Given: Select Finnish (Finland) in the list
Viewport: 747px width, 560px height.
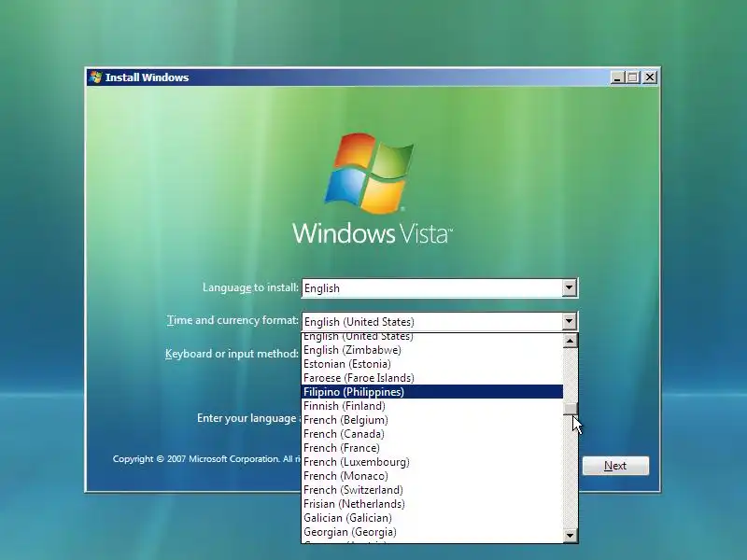Looking at the screenshot, I should click(x=432, y=406).
